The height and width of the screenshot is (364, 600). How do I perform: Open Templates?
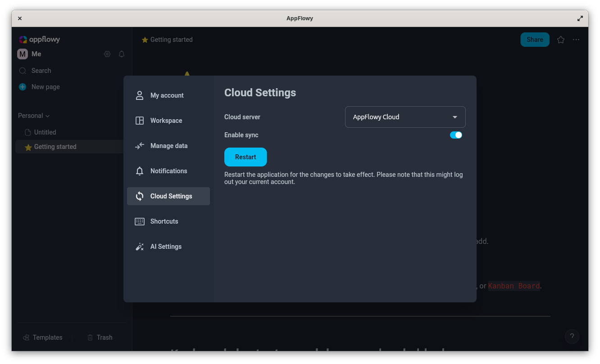[x=43, y=337]
